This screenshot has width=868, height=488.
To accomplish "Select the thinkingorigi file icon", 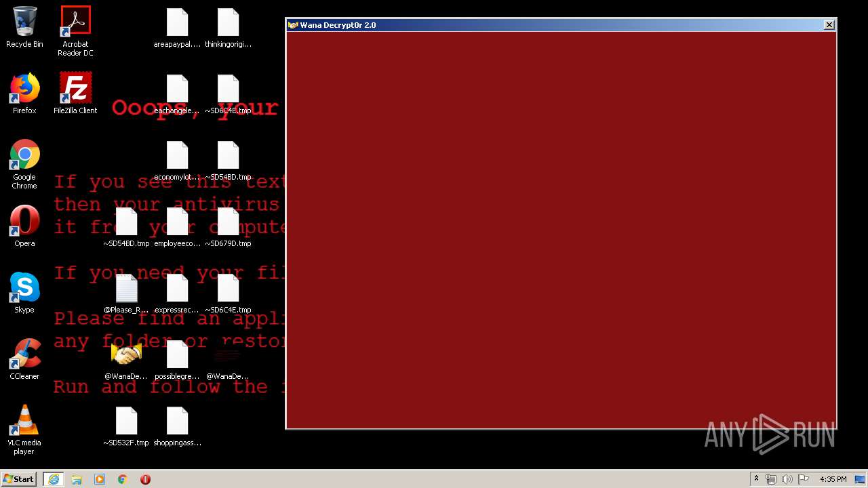I will [228, 27].
